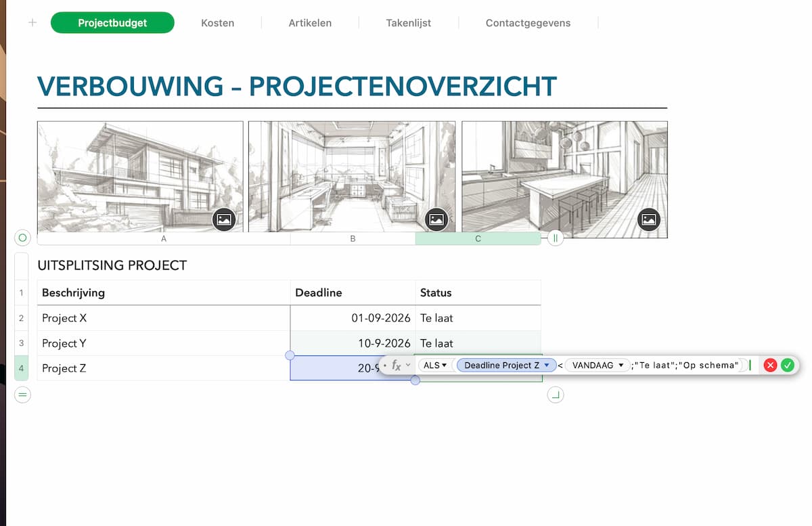
Task: Select the whole table using the circle handle
Action: click(22, 238)
